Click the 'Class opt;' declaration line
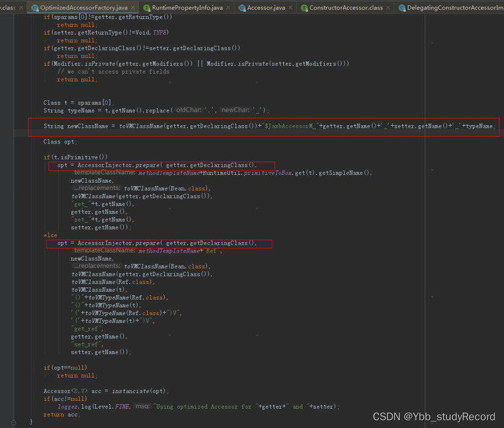 [x=60, y=142]
